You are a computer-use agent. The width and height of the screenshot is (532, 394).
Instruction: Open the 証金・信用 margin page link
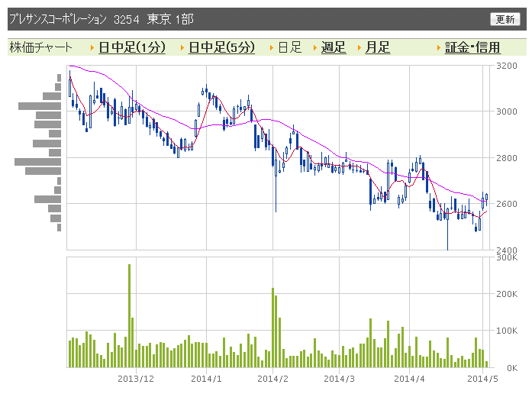tap(472, 47)
